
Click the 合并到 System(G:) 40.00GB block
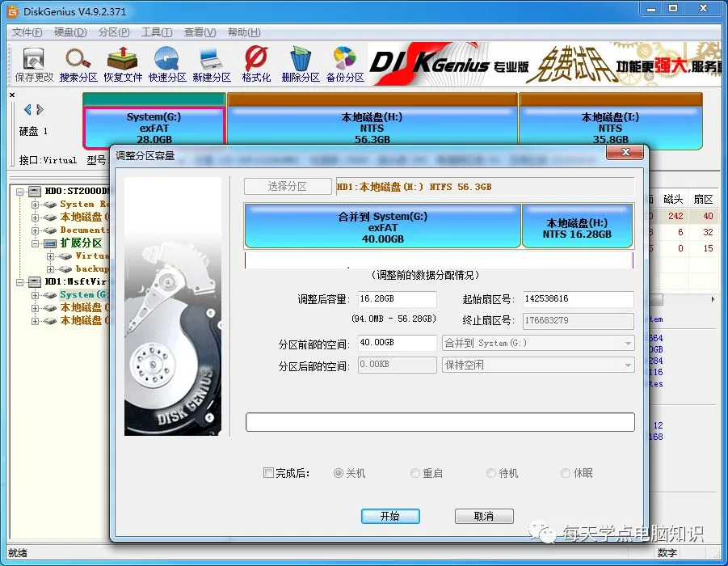click(382, 226)
